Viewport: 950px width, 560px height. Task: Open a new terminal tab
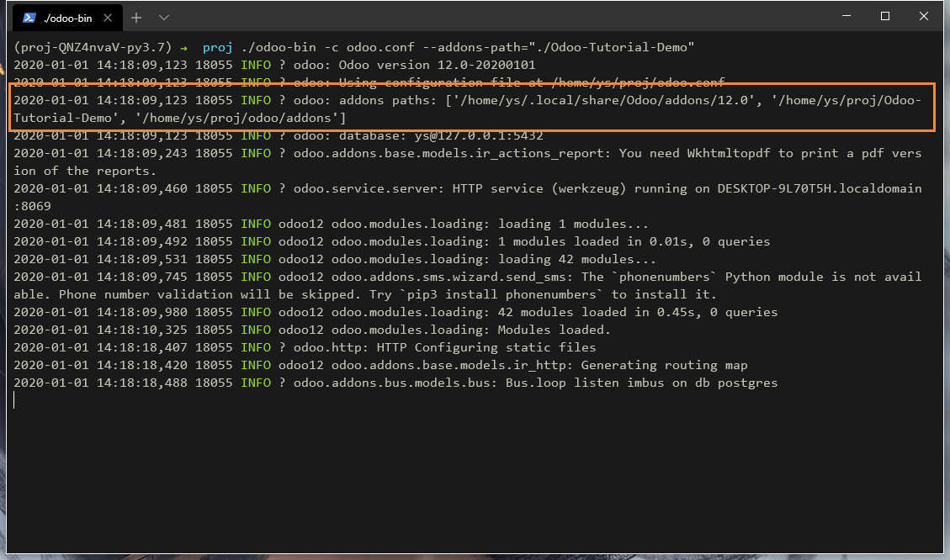click(136, 18)
